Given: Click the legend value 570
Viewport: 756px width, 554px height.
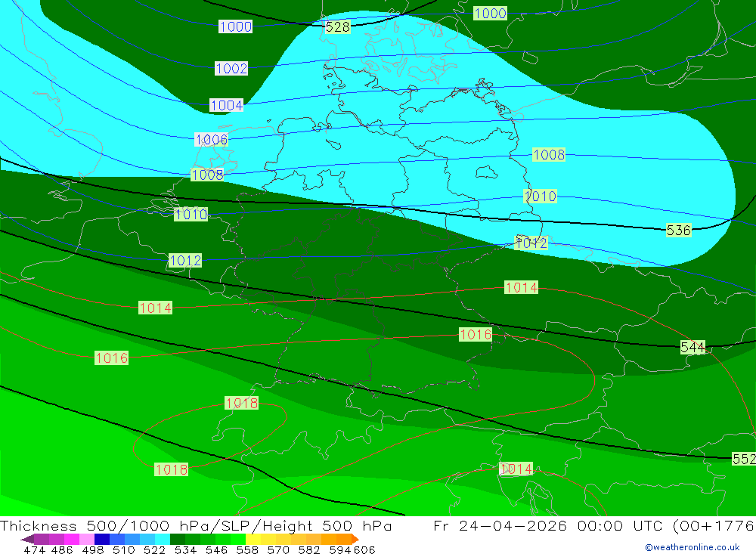Looking at the screenshot, I should point(278,550).
